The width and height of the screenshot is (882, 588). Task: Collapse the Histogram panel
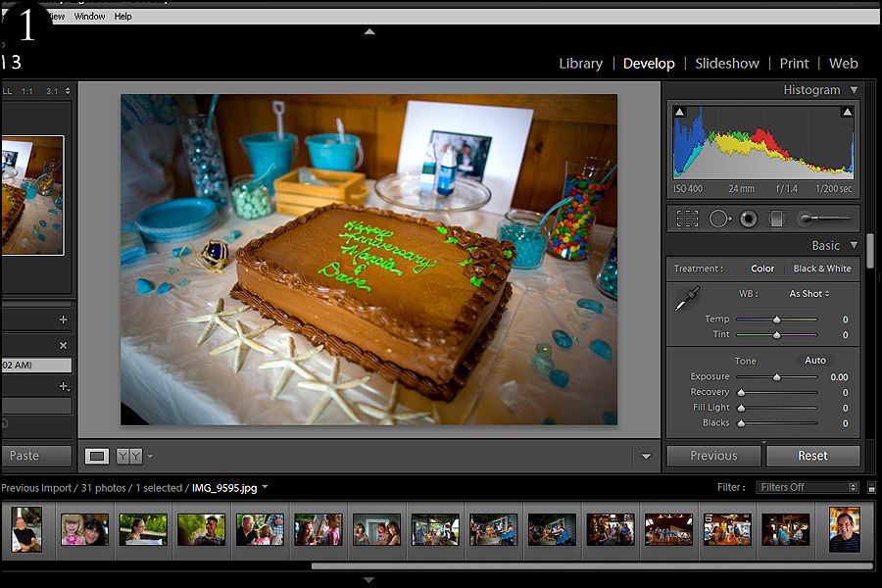tap(854, 90)
